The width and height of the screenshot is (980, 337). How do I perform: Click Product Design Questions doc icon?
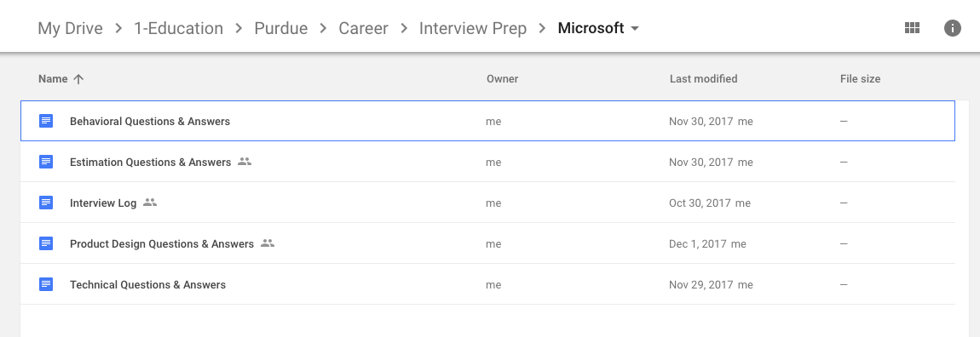(x=46, y=243)
